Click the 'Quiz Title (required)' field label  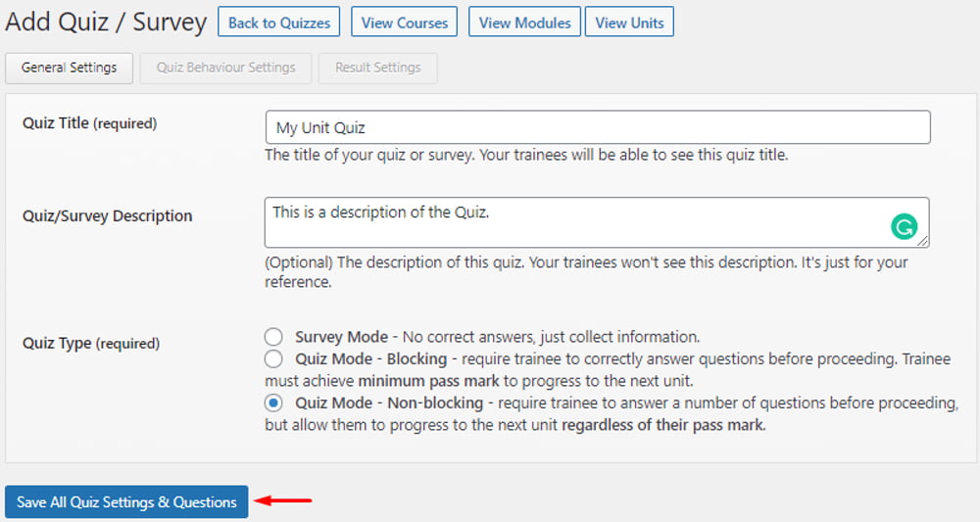pyautogui.click(x=89, y=123)
